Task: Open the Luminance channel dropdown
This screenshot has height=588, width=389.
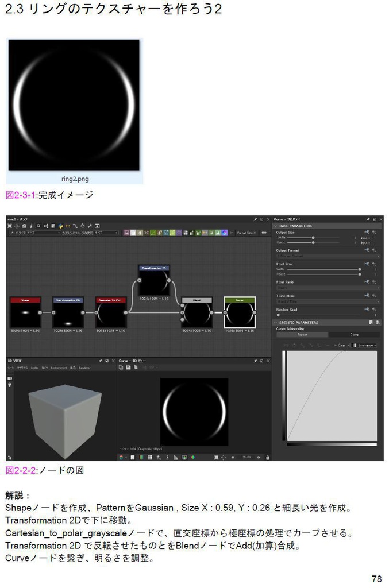Action: 364,345
